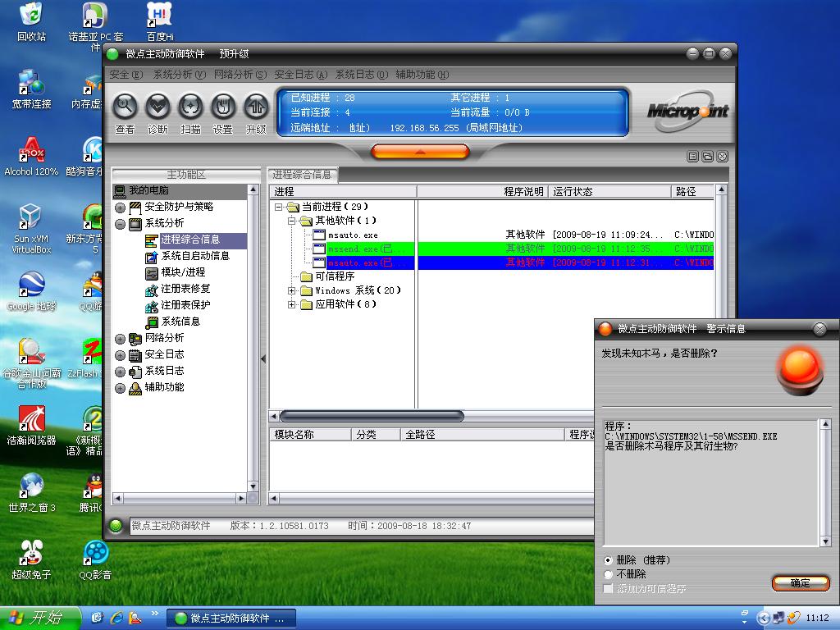The height and width of the screenshot is (630, 840).
Task: Expand 辅助功能 tree node in sidebar
Action: pos(120,388)
